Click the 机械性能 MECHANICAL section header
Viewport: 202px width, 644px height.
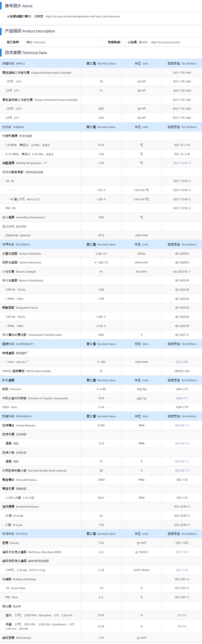tap(17, 416)
